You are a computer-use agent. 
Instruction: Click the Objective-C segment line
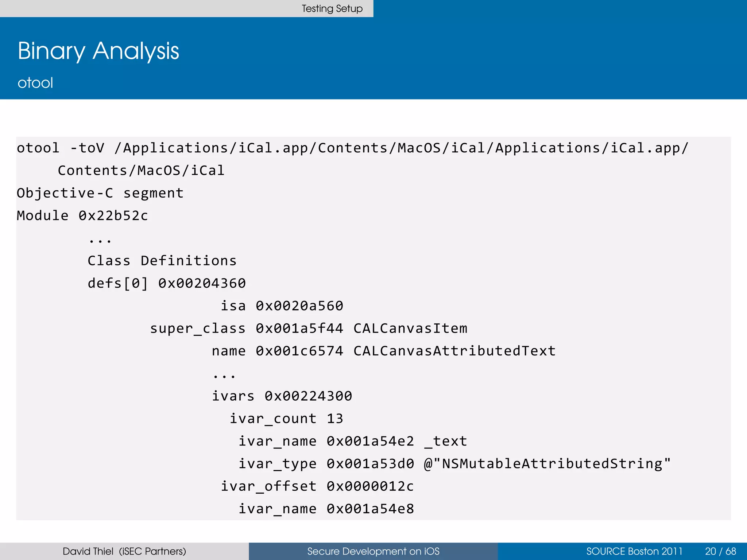(x=100, y=193)
